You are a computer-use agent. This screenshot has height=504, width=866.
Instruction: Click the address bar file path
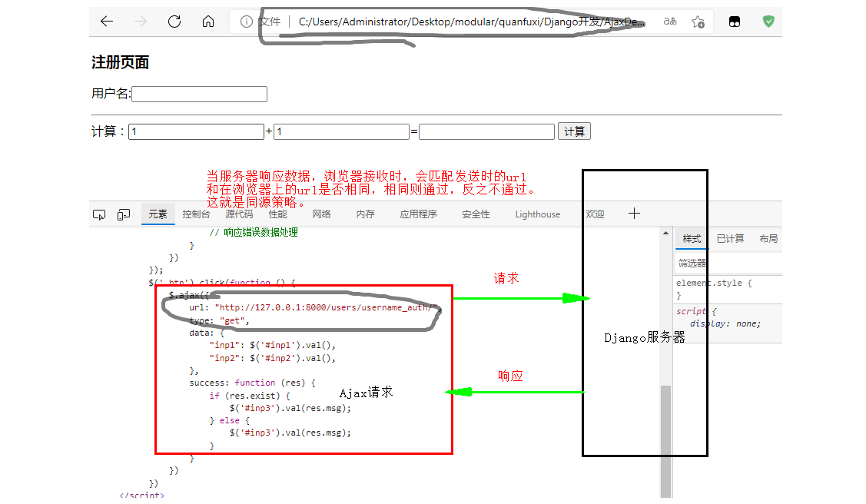coord(471,22)
